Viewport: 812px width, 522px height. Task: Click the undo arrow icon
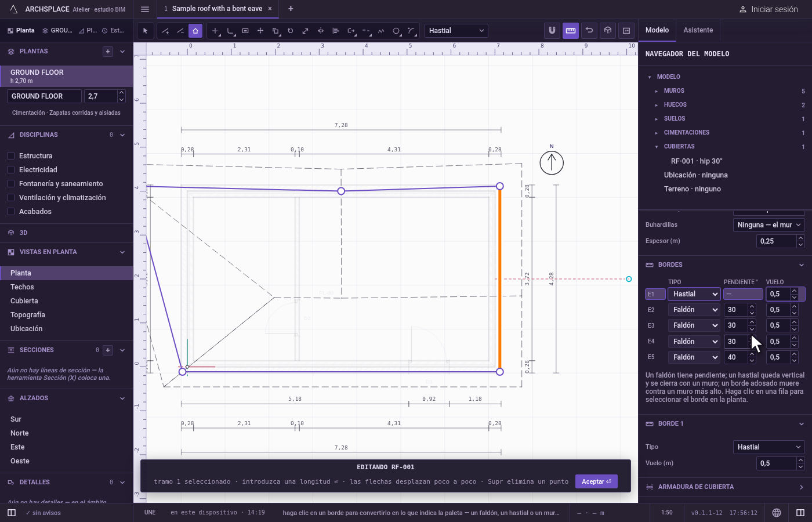point(589,30)
